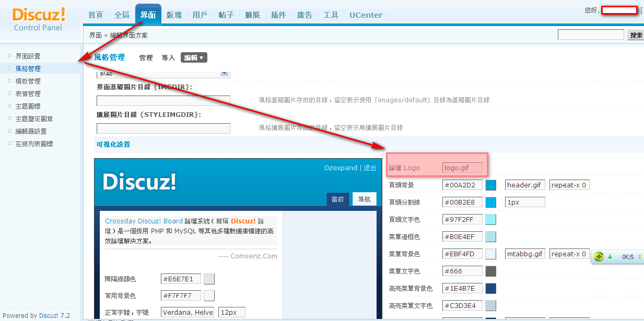644x321 pixels.
Task: Click the 可視化設置 section heading
Action: click(113, 144)
